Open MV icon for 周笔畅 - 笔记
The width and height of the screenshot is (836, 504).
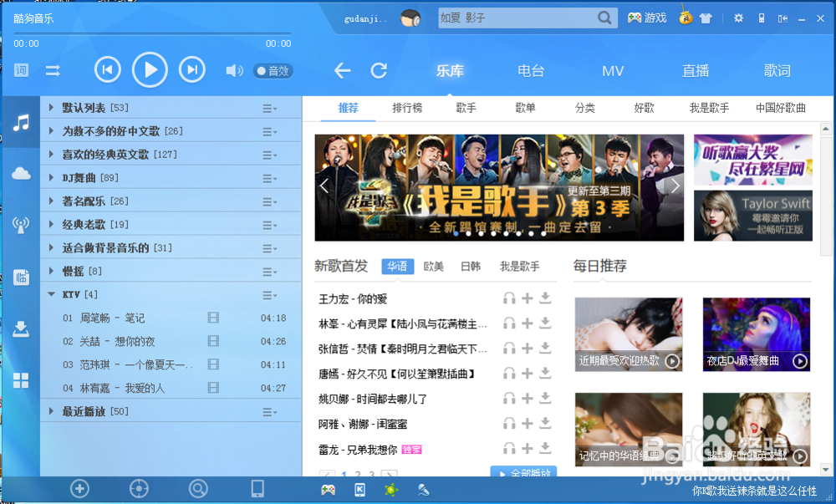pyautogui.click(x=213, y=318)
